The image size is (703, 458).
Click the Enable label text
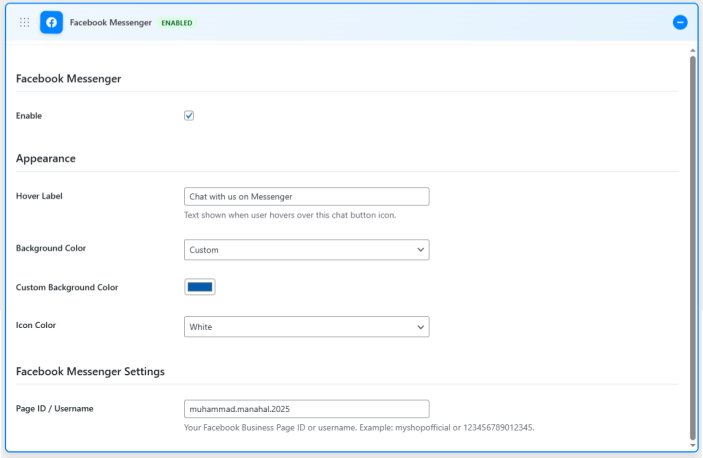[x=29, y=116]
